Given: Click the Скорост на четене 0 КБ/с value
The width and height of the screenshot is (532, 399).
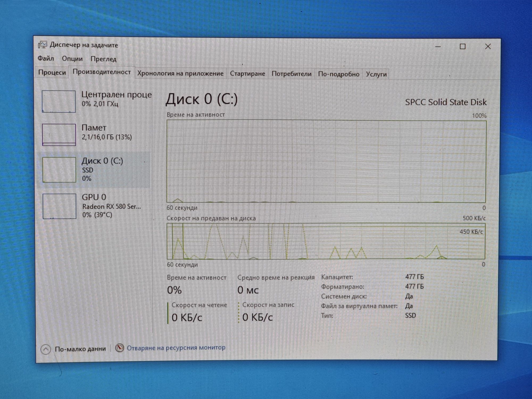Looking at the screenshot, I should point(187,317).
